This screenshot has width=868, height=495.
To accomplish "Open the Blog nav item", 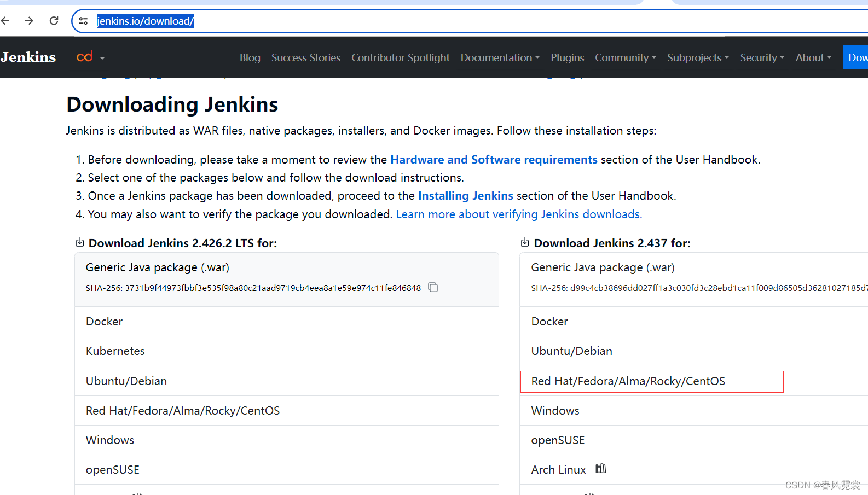I will 250,57.
